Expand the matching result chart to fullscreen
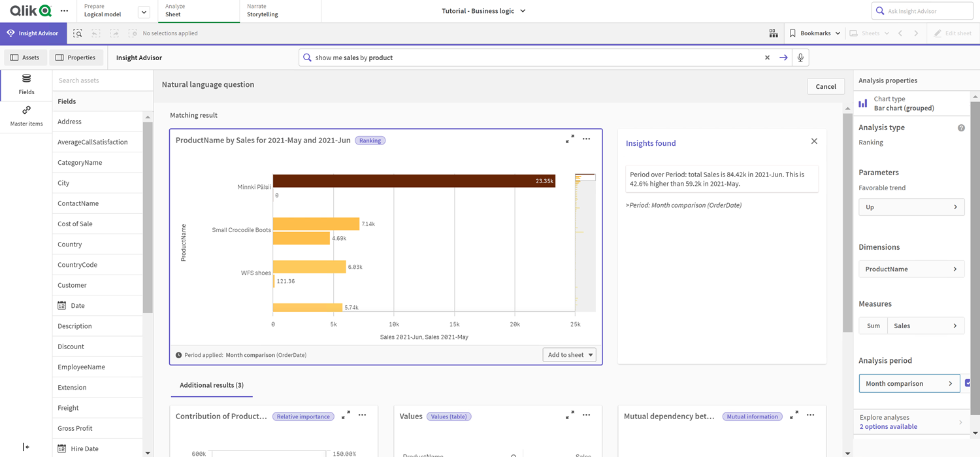Screen dimensions: 980x457 [570, 139]
